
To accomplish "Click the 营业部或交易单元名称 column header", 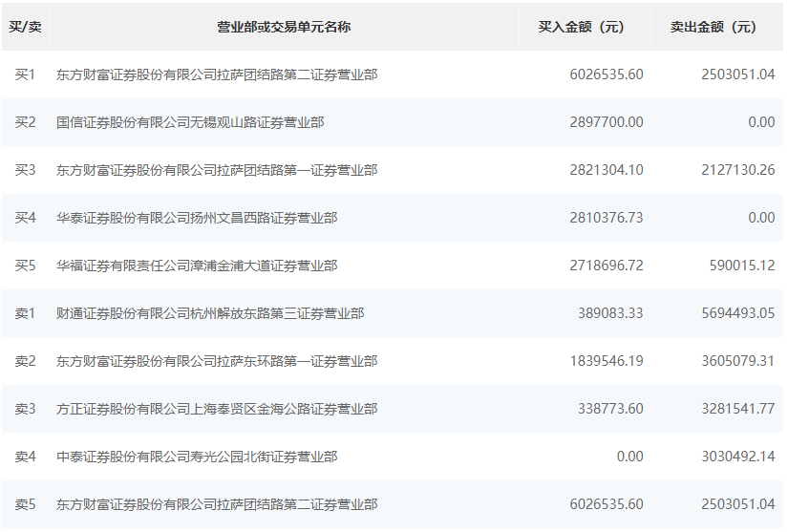I will (x=284, y=27).
